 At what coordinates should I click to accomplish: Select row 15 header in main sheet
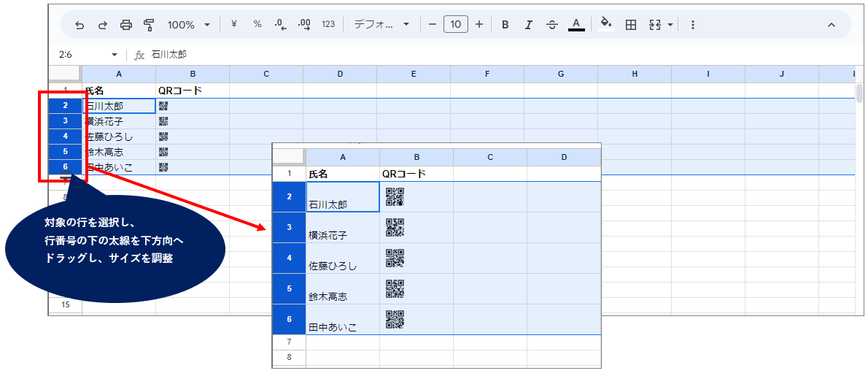[x=66, y=304]
